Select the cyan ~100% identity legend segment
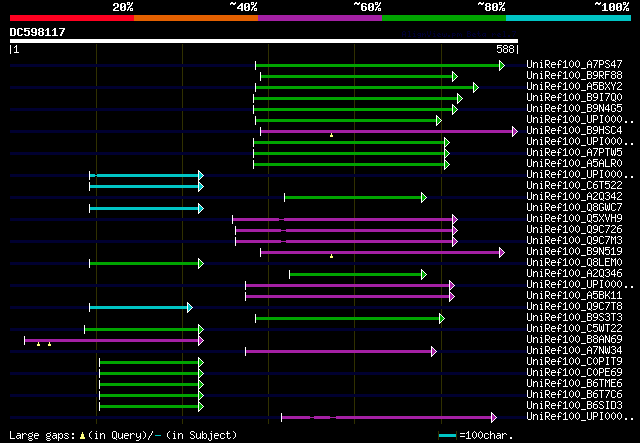 569,18
